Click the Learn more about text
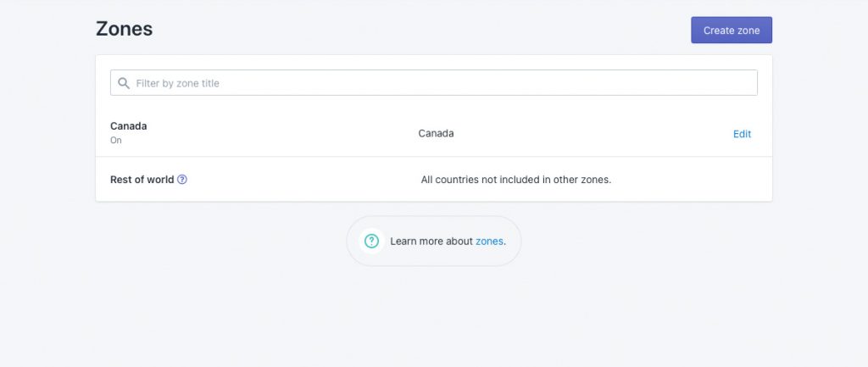This screenshot has width=868, height=367. pos(431,242)
